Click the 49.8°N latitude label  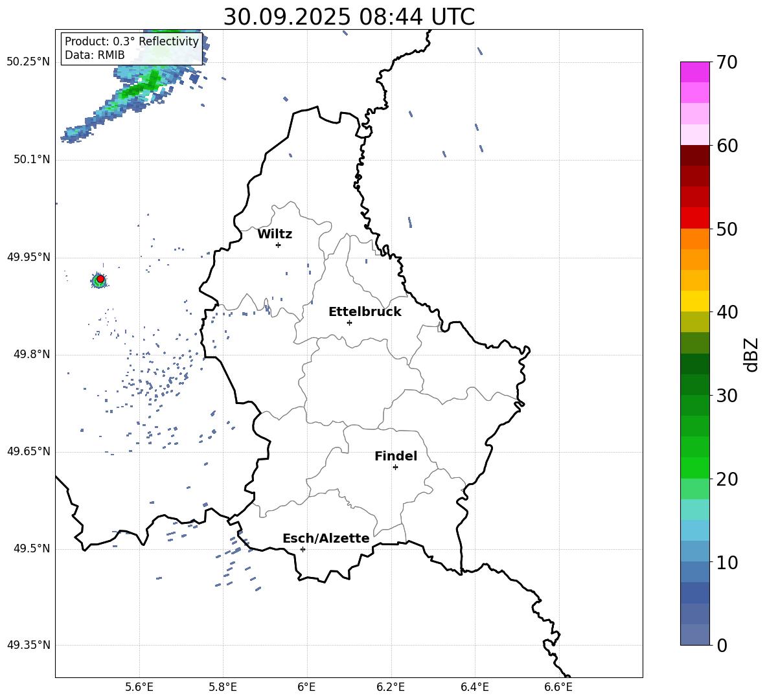click(31, 354)
